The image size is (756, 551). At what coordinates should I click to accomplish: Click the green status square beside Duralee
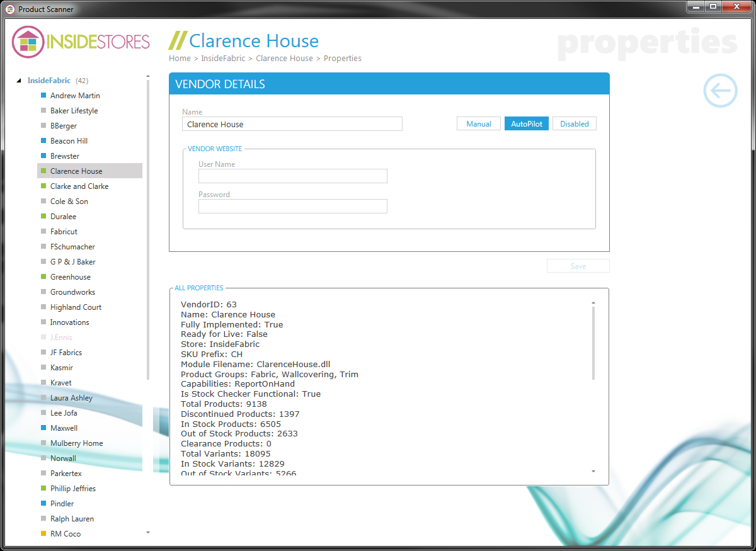[x=43, y=217]
